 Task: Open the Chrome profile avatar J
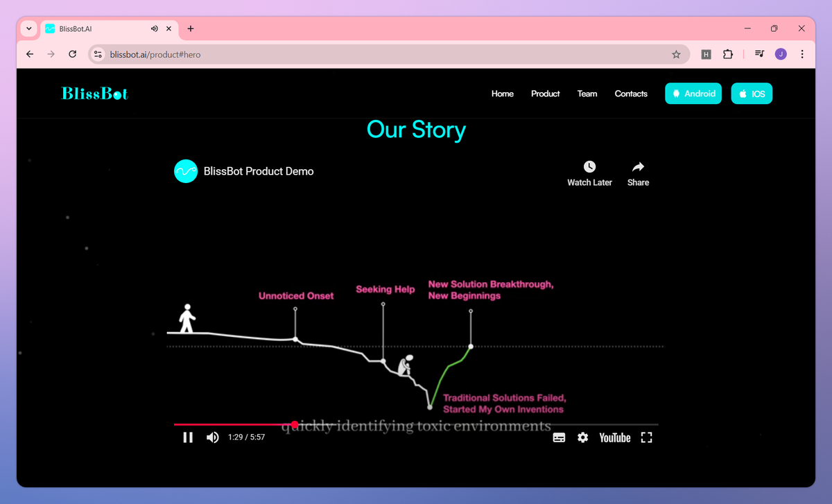pos(781,54)
